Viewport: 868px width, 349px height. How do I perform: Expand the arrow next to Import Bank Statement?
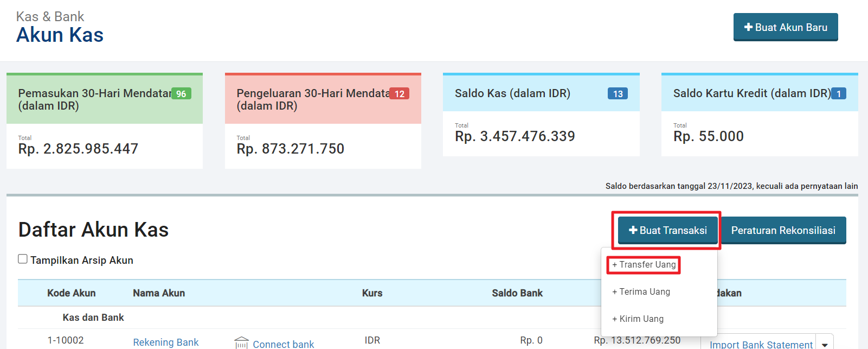tap(825, 344)
